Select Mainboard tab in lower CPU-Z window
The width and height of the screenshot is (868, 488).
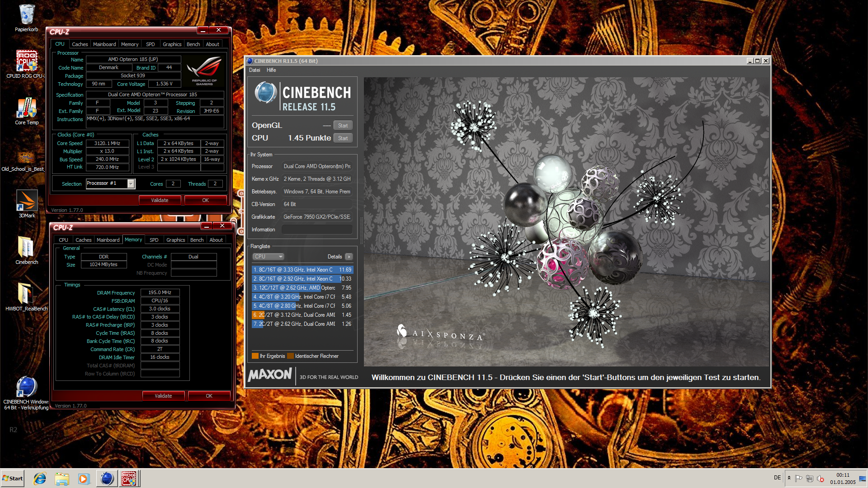coord(108,240)
